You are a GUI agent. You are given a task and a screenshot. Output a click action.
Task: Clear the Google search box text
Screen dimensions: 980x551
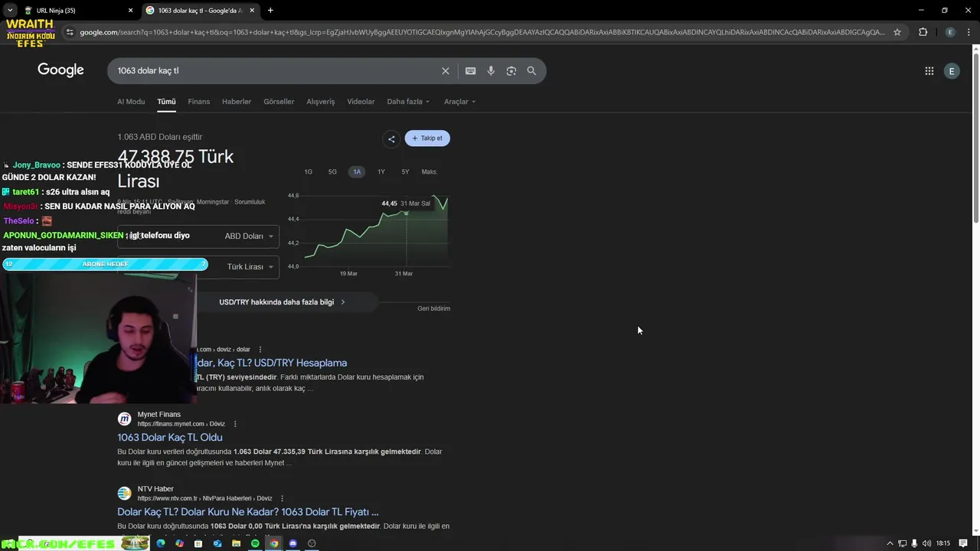[445, 70]
